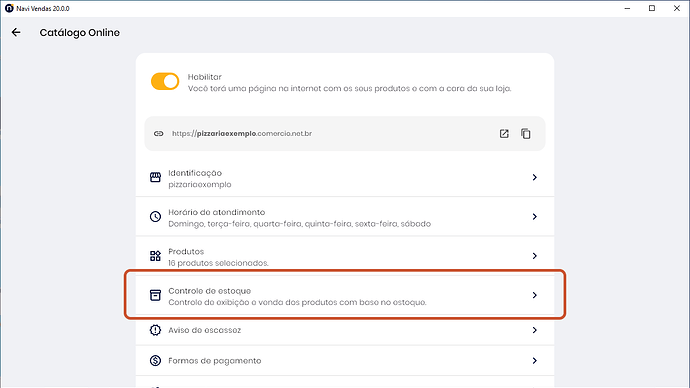Image resolution: width=690 pixels, height=388 pixels.
Task: Click the Navi Vendas app icon
Action: [x=9, y=8]
